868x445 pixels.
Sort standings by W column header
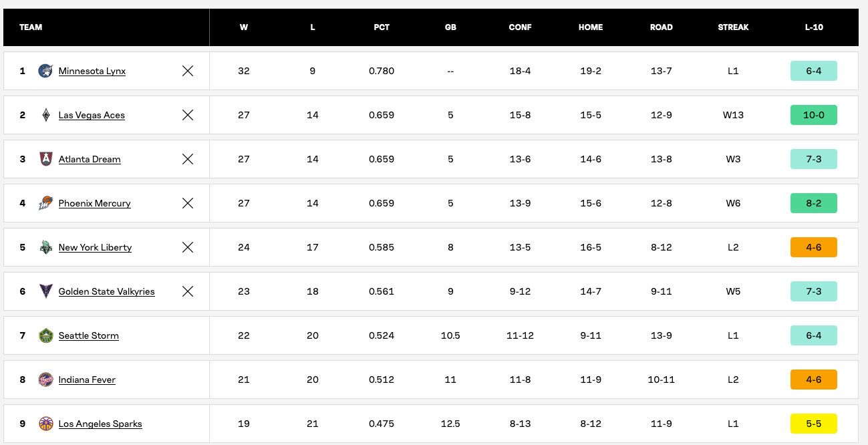pyautogui.click(x=244, y=27)
